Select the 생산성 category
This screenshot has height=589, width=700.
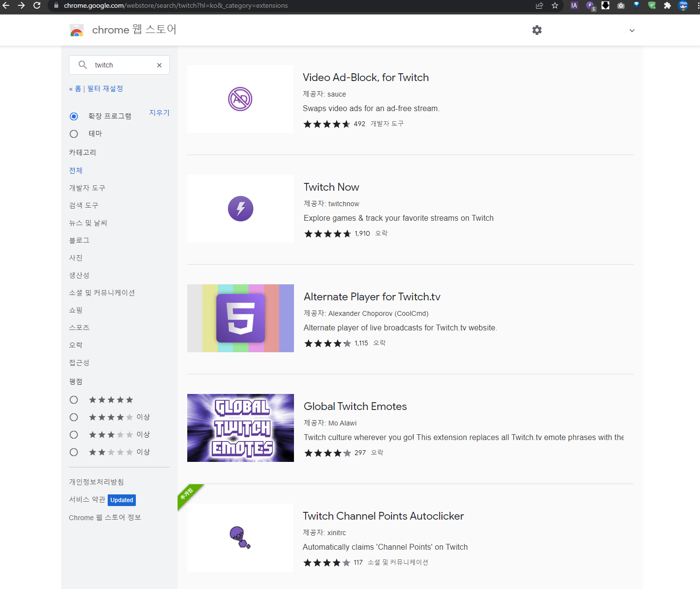pyautogui.click(x=79, y=275)
